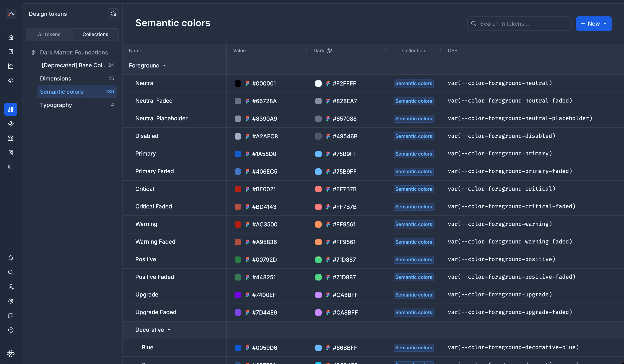Switch to the Collections tab
Image resolution: width=624 pixels, height=364 pixels.
(95, 34)
